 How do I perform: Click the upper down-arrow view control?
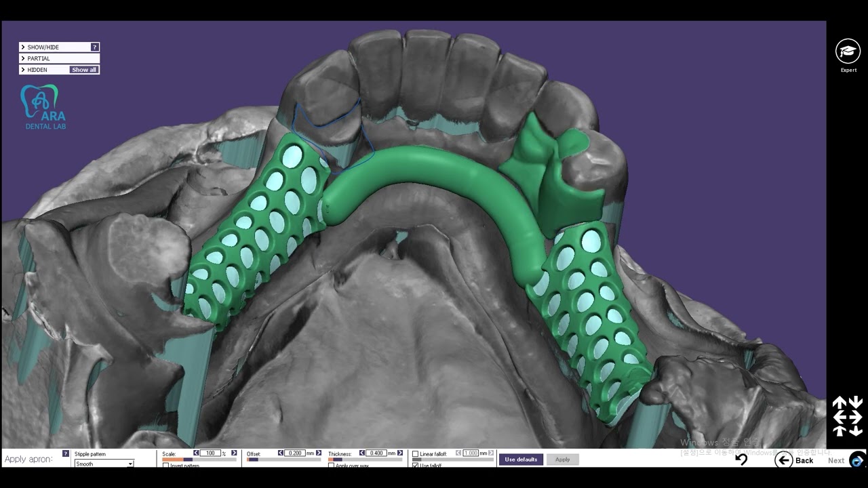pos(855,403)
